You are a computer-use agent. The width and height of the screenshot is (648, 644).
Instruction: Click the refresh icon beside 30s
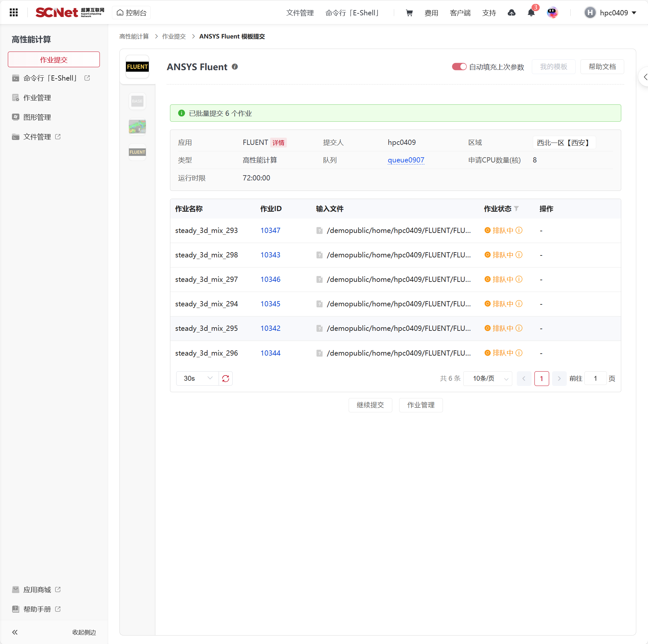tap(226, 378)
